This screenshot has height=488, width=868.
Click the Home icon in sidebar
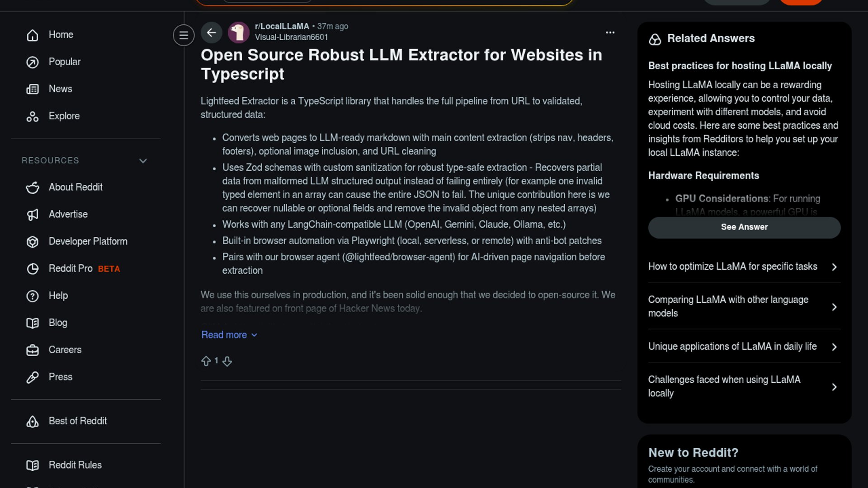pos(33,35)
